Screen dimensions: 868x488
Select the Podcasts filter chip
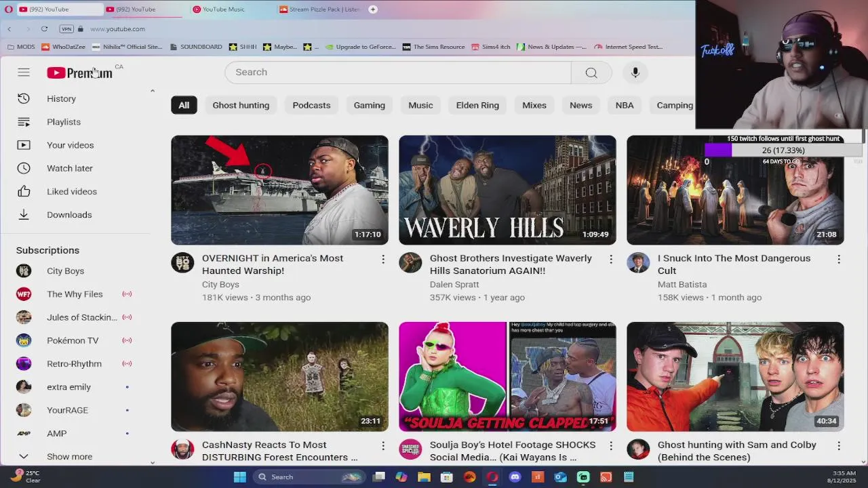311,105
